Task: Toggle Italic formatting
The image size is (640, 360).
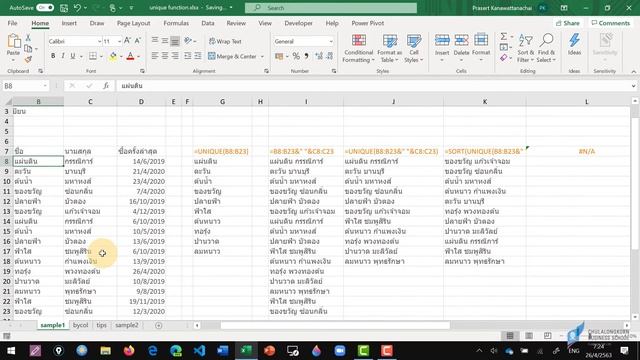Action: (63, 56)
